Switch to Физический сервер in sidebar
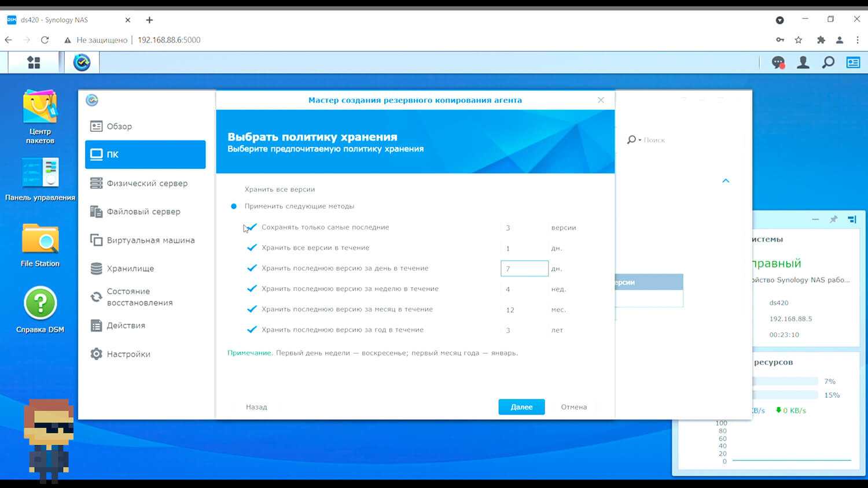Viewport: 868px width, 488px height. [147, 183]
